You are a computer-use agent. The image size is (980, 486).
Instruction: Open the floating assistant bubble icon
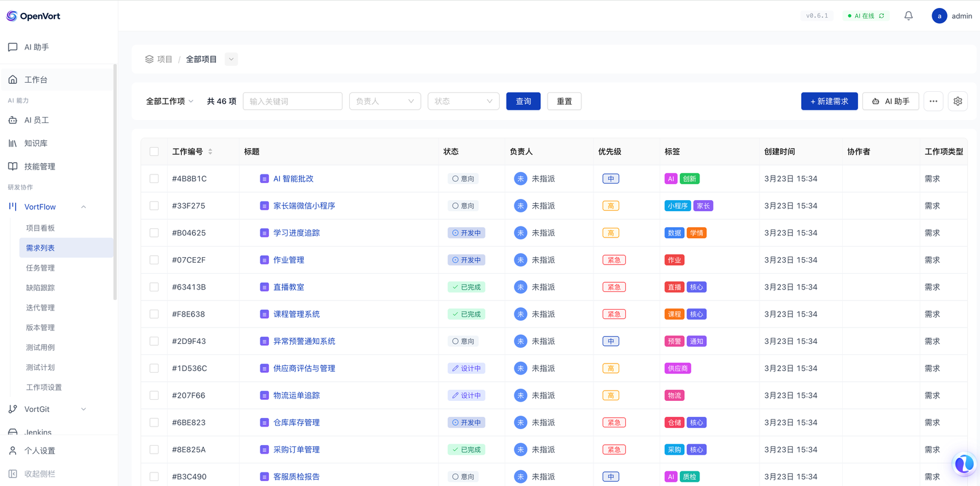[x=963, y=464]
